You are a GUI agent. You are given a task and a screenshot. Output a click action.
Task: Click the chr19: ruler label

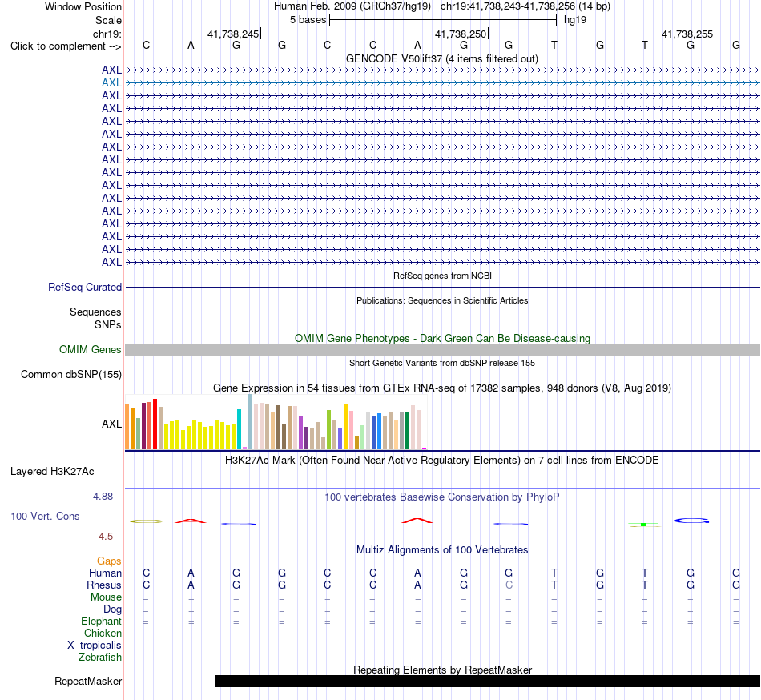click(107, 34)
